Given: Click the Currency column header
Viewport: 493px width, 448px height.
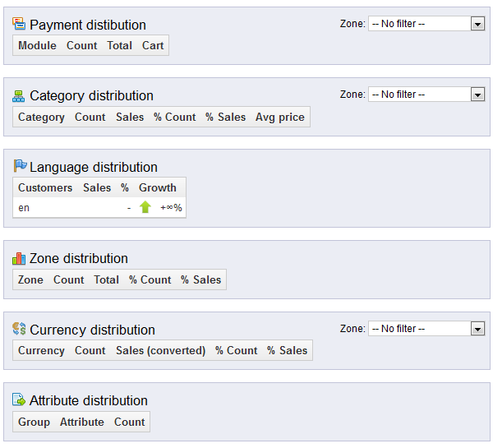Looking at the screenshot, I should tap(41, 351).
